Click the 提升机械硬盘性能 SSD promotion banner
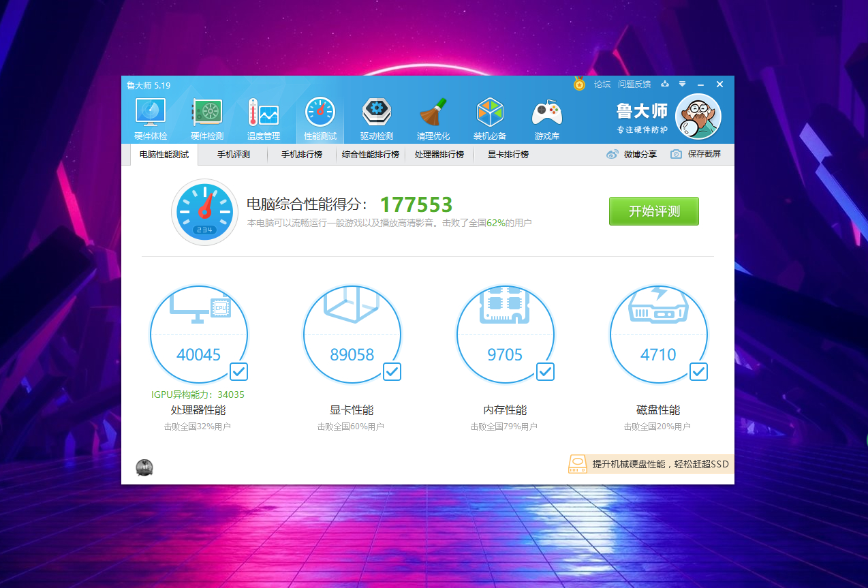 (x=651, y=464)
